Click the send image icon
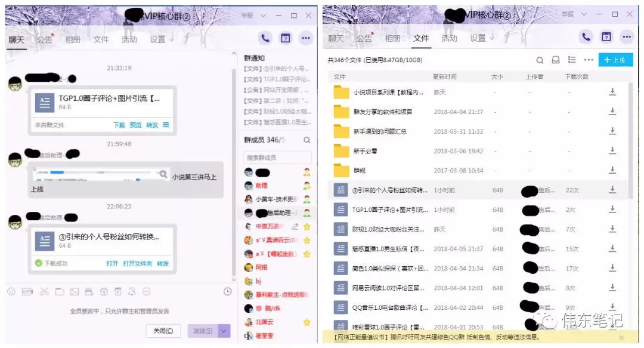 [75, 292]
